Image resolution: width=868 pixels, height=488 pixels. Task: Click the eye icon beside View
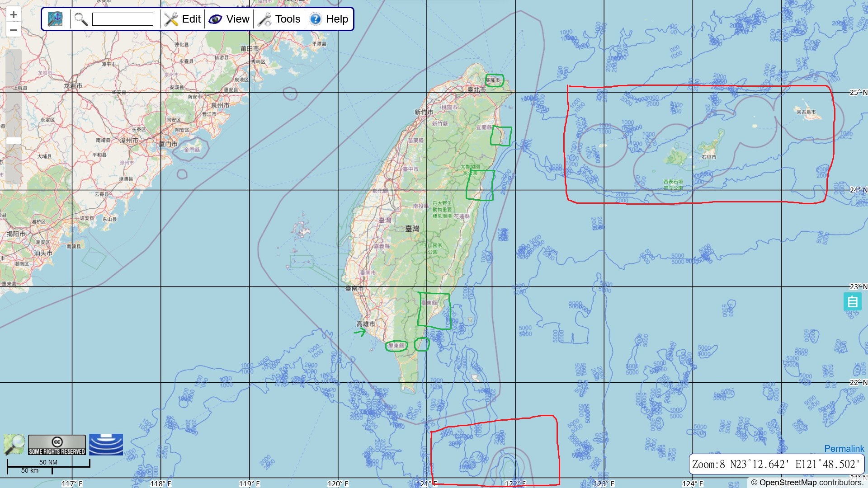pos(215,19)
